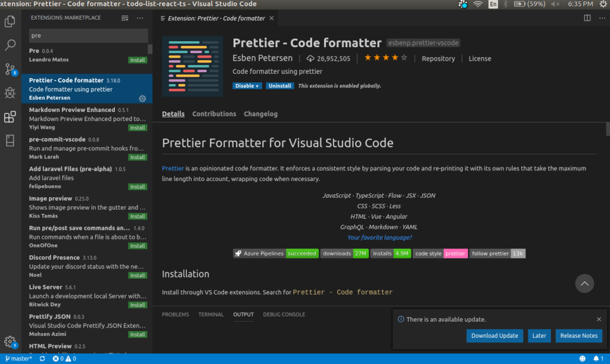Image resolution: width=610 pixels, height=364 pixels.
Task: Open the Wi-Fi system tray icon
Action: [x=478, y=4]
